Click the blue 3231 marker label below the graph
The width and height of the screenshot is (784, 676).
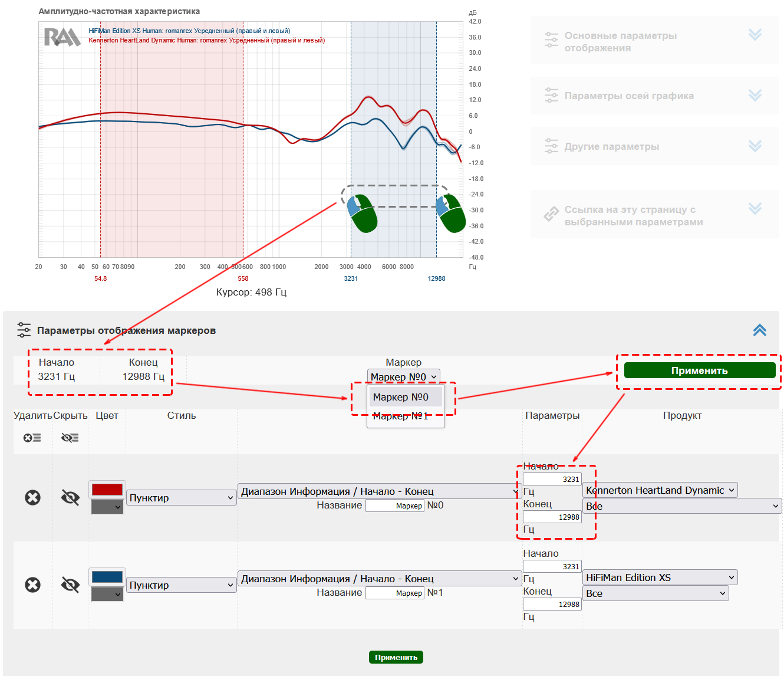pos(351,278)
